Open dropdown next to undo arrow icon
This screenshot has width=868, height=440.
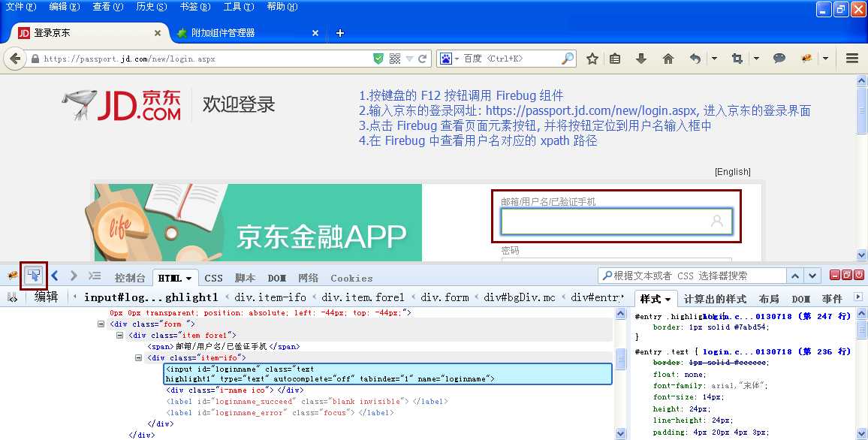point(714,59)
